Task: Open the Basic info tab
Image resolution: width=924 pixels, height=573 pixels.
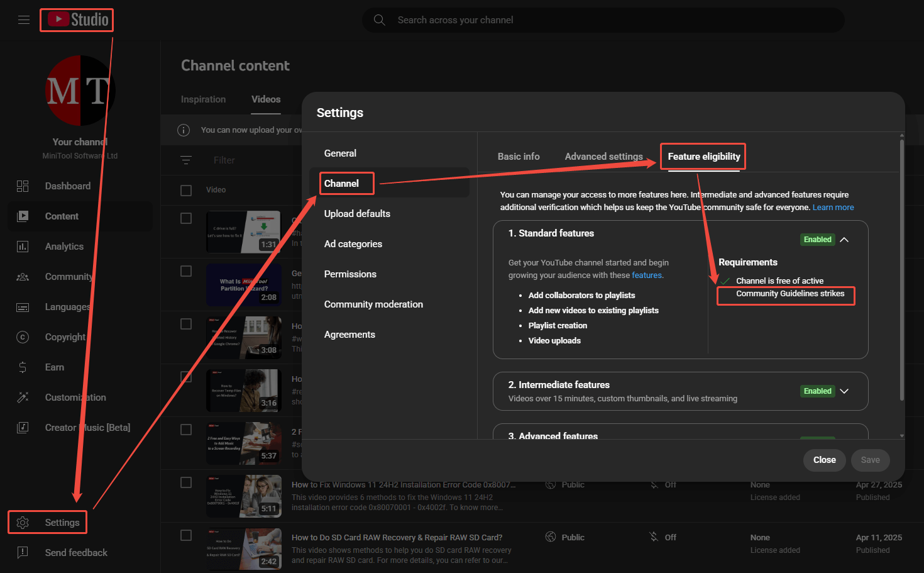Action: (518, 156)
